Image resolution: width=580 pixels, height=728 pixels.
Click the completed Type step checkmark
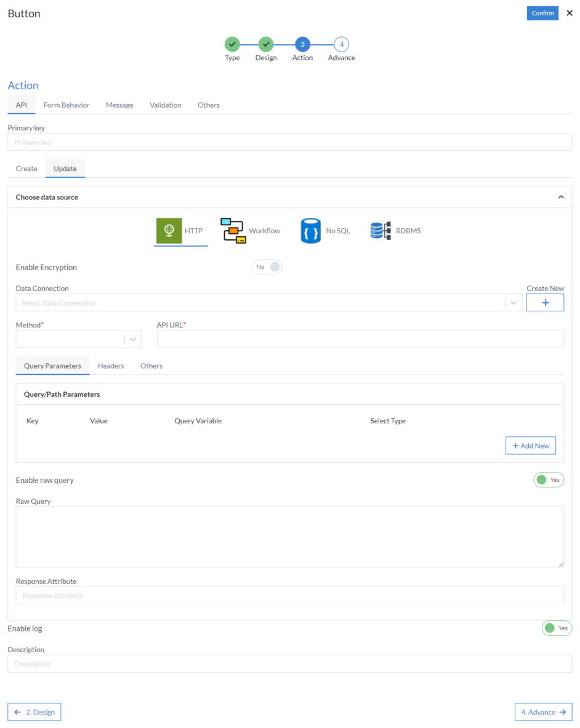click(x=232, y=44)
